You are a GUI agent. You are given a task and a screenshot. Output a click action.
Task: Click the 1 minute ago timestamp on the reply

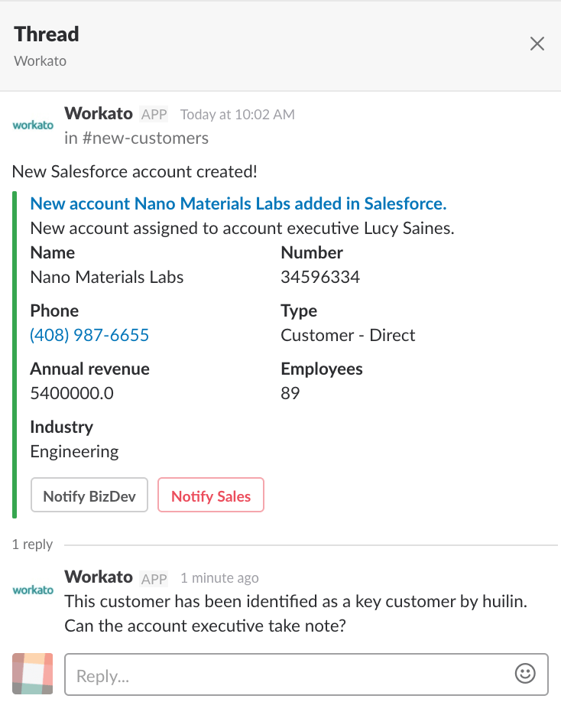coord(219,577)
